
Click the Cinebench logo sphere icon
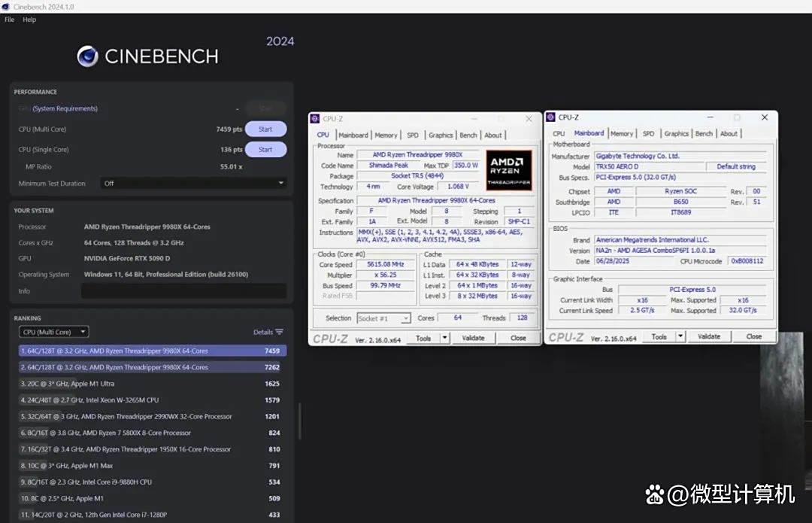pyautogui.click(x=87, y=56)
